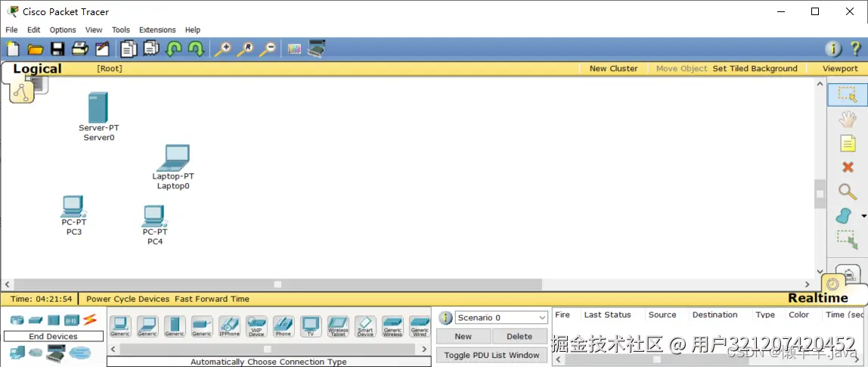Pick the VoIP Device
868x367 pixels.
pyautogui.click(x=256, y=326)
